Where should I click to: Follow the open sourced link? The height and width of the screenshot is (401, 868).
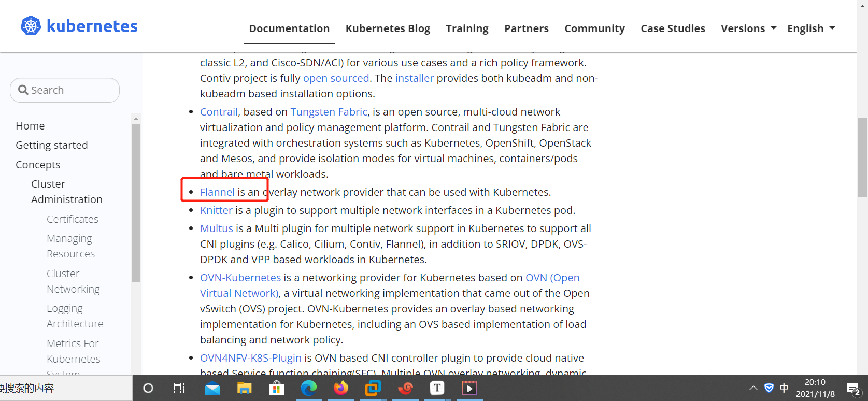click(x=336, y=78)
